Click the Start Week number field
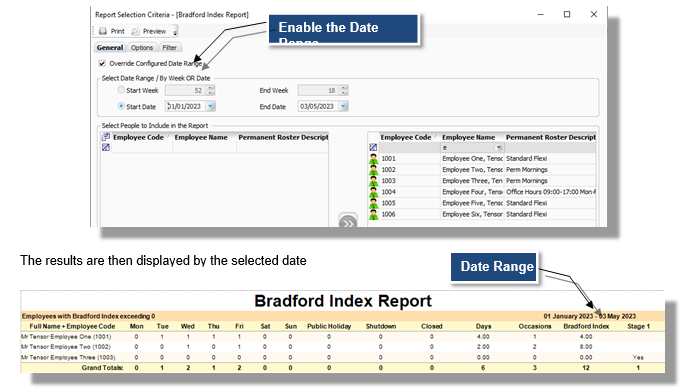 point(185,90)
